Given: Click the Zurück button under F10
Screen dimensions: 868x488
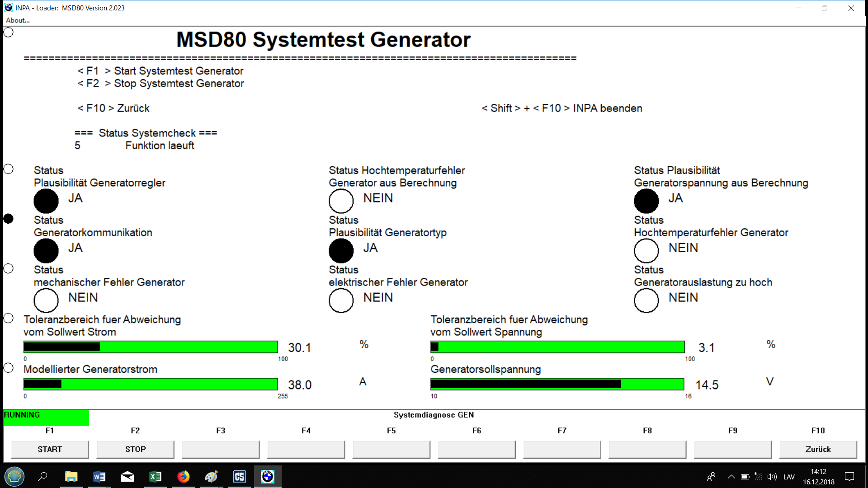Looking at the screenshot, I should 817,449.
